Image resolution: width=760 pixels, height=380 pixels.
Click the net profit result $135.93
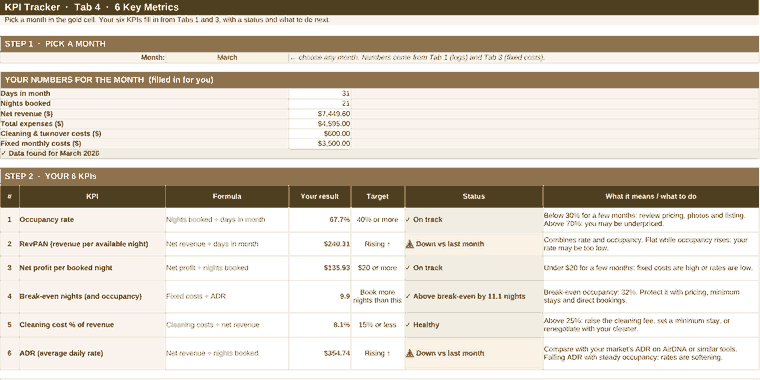(320, 268)
